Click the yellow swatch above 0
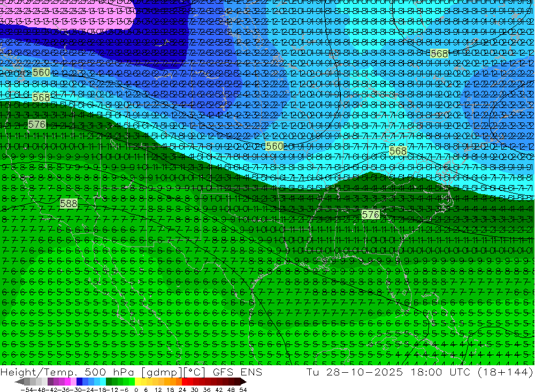 click(138, 382)
